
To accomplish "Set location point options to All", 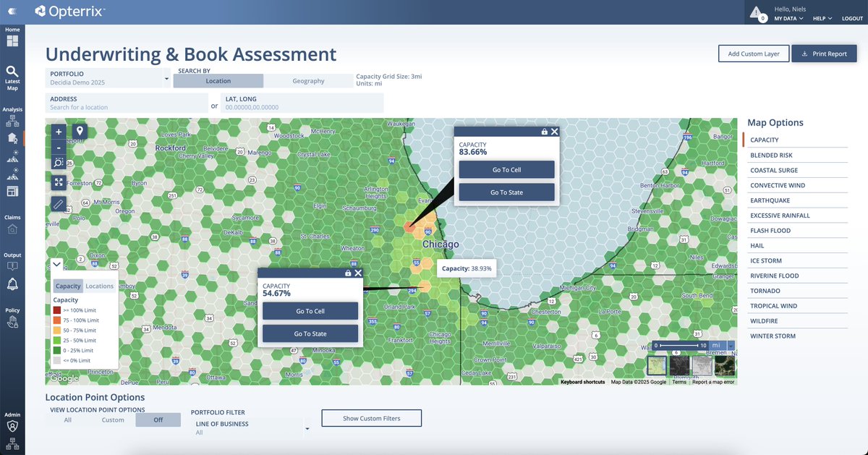I will coord(67,420).
